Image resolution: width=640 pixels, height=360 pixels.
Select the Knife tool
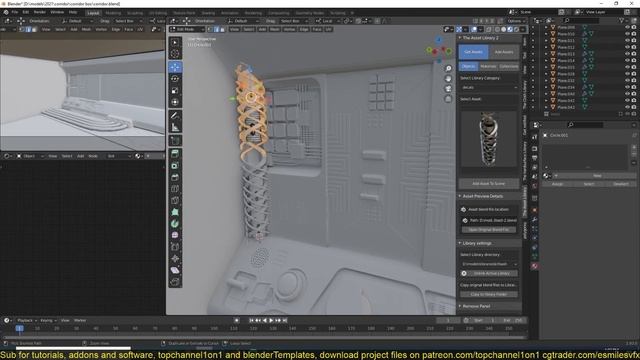(x=175, y=200)
